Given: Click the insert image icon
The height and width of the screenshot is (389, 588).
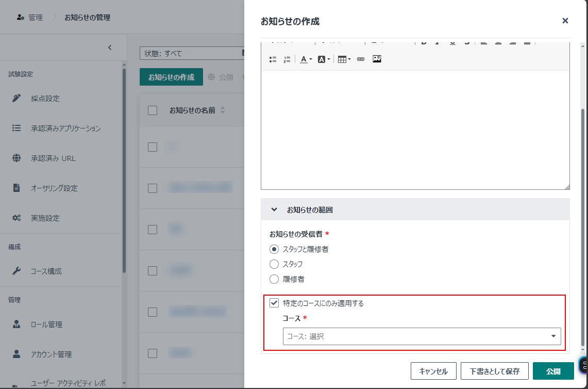Looking at the screenshot, I should 377,59.
